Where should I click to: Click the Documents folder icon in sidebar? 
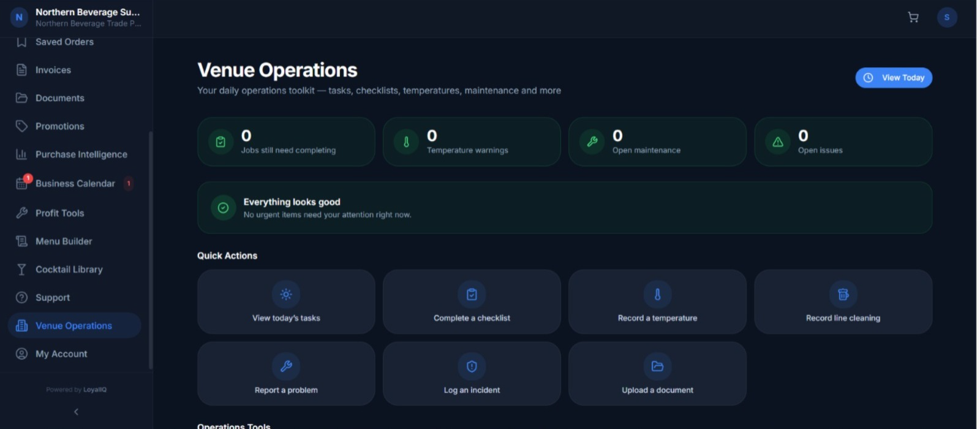click(21, 98)
